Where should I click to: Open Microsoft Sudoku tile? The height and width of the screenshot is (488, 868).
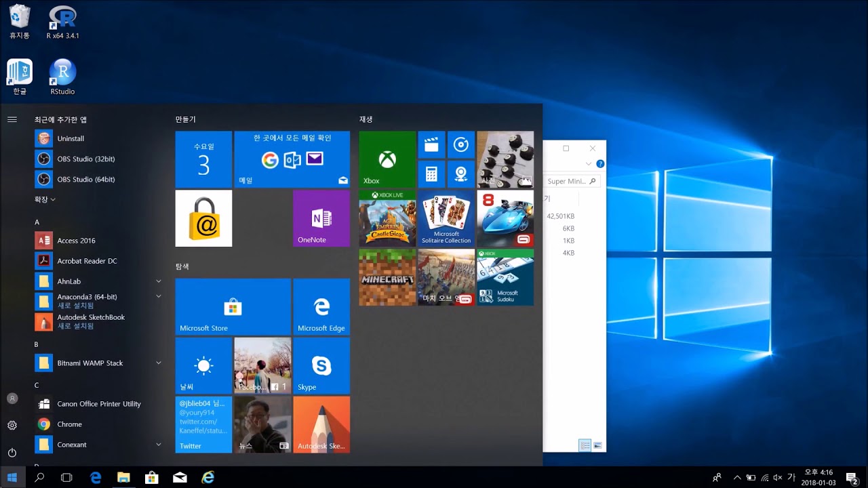(505, 277)
